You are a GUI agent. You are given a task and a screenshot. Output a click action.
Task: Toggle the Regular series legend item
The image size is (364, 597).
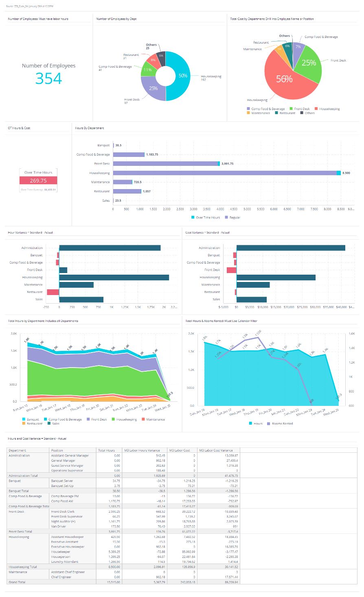click(x=233, y=218)
